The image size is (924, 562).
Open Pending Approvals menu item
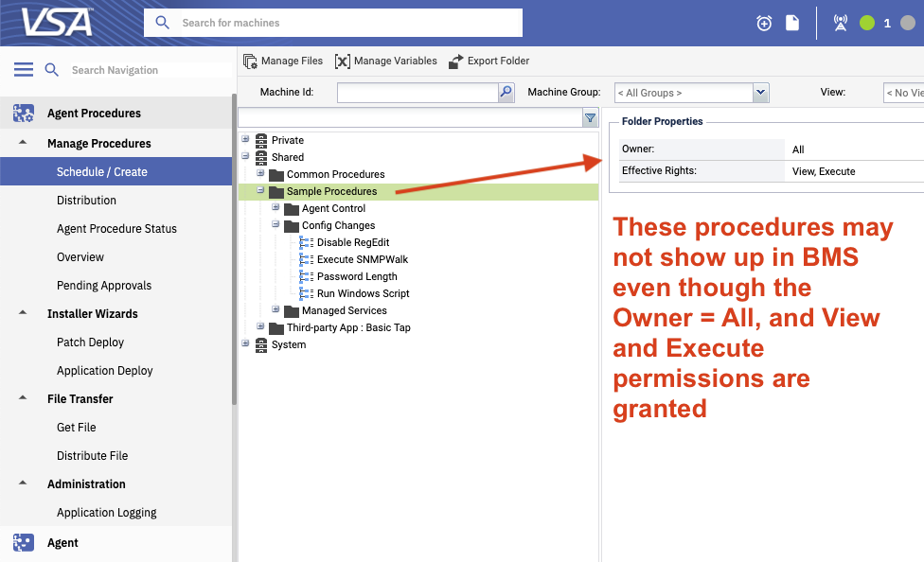(104, 286)
